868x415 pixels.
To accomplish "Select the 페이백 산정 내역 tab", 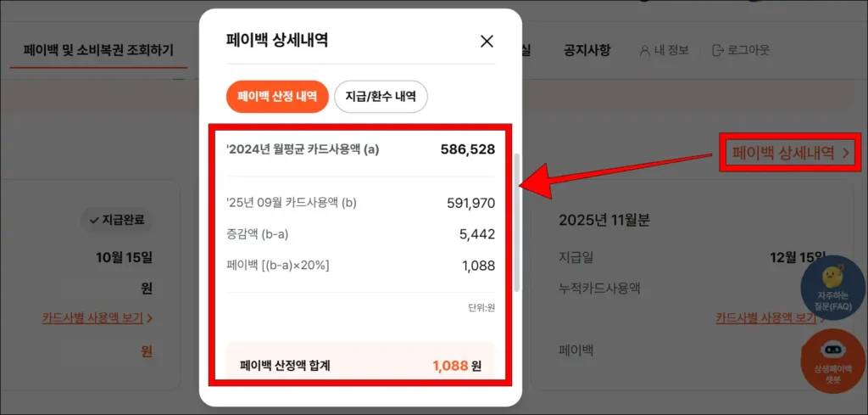I will click(x=276, y=97).
